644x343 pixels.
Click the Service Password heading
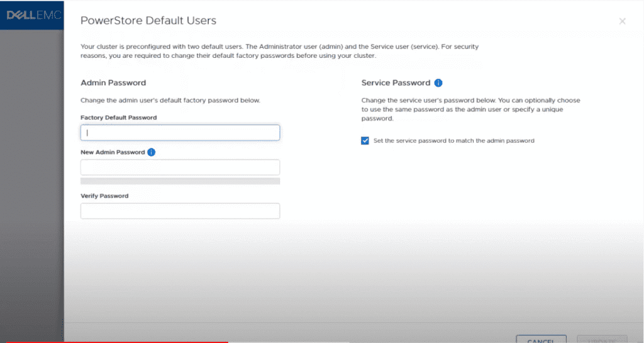coord(396,83)
